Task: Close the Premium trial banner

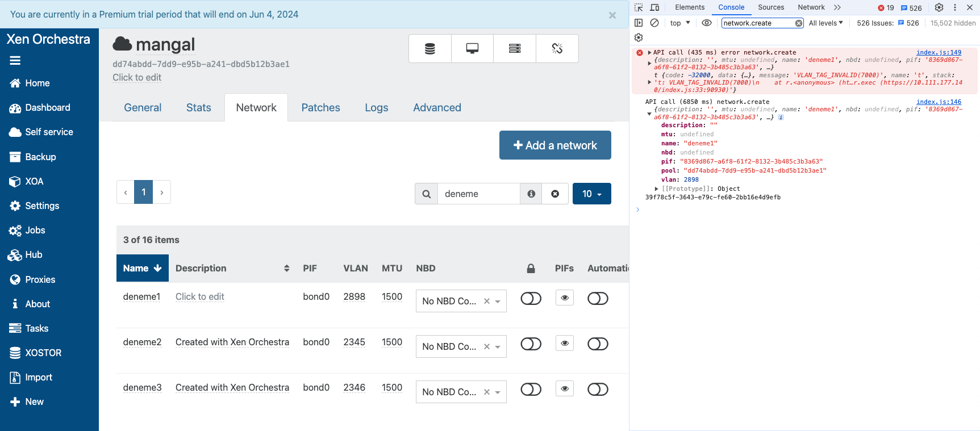Action: click(612, 15)
